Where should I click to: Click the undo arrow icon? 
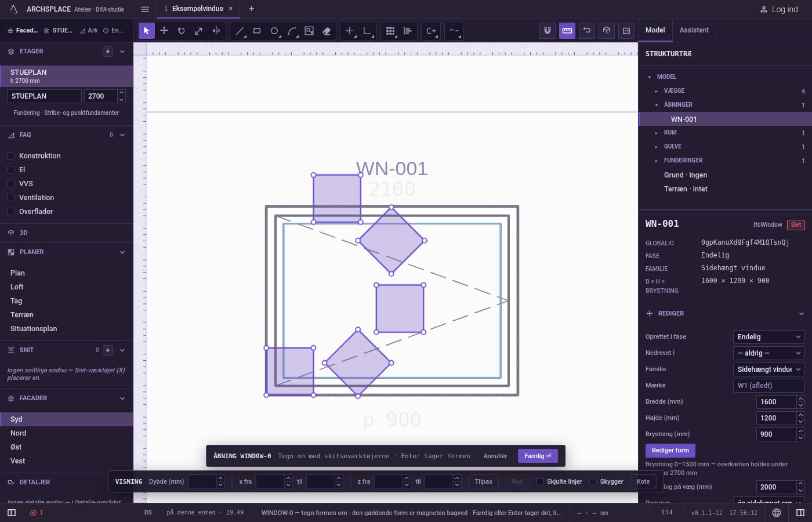[x=587, y=31]
